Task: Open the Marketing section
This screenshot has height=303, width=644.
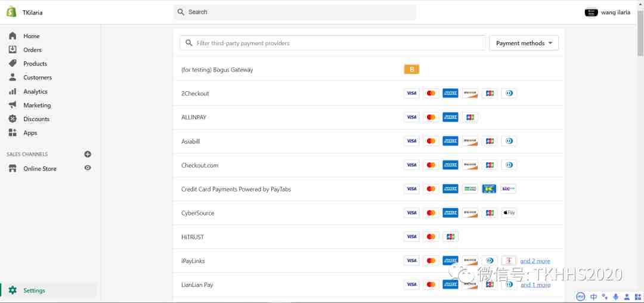Action: pos(37,105)
